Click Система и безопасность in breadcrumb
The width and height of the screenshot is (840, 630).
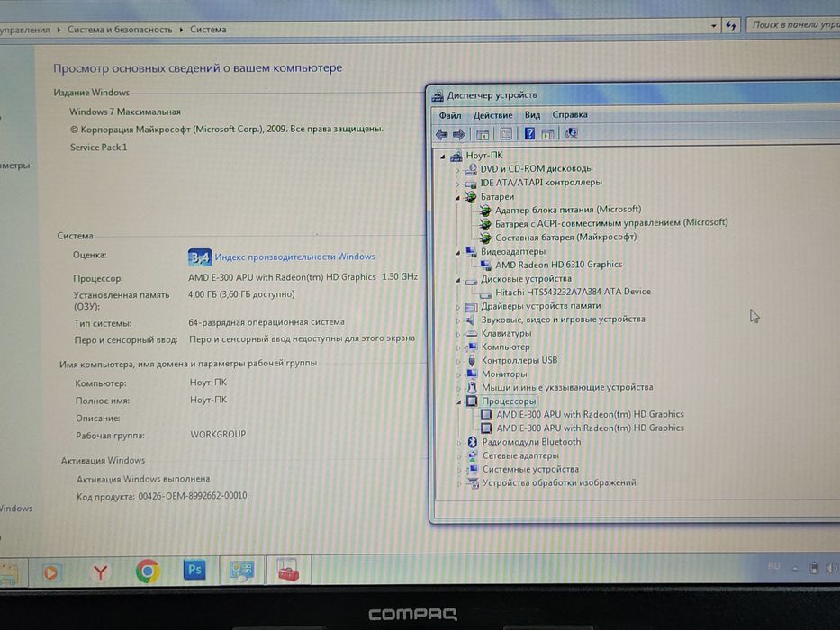click(120, 30)
